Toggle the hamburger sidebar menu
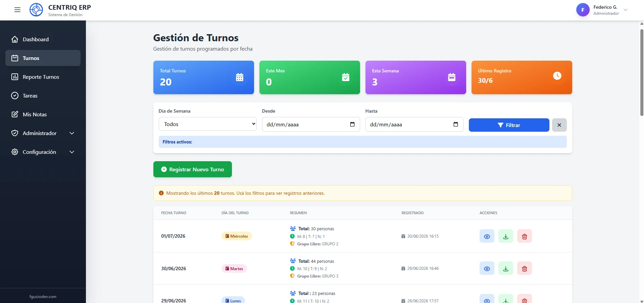The image size is (644, 303). pyautogui.click(x=17, y=10)
